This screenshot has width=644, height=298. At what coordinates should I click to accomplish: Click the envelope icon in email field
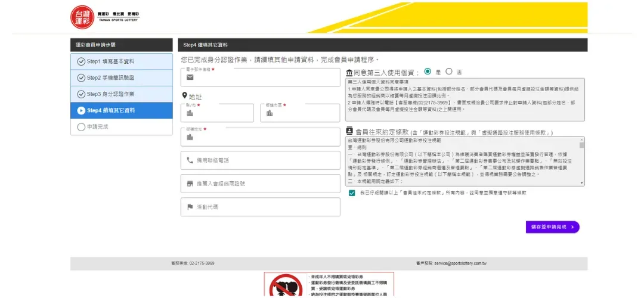coord(190,77)
